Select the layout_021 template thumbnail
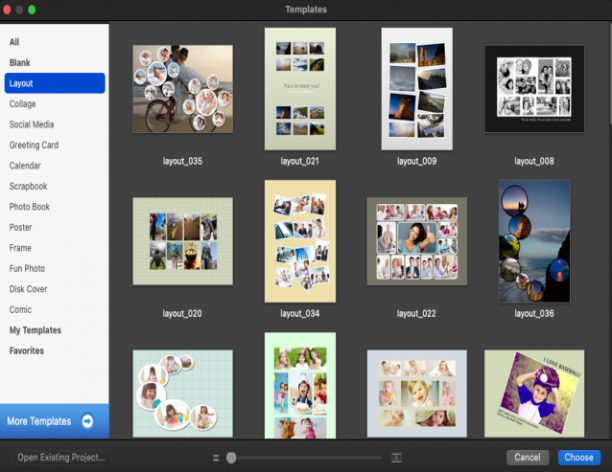Viewport: 612px width, 472px height. pos(300,89)
